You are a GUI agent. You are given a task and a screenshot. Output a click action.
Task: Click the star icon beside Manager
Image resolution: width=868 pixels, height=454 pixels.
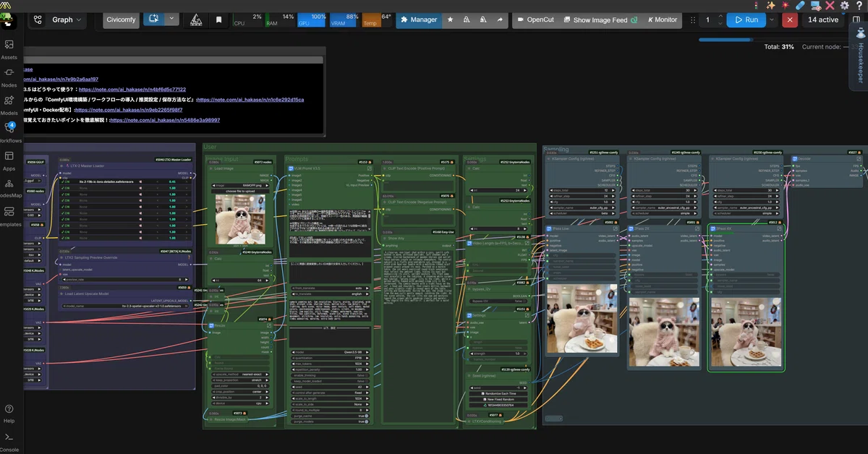click(x=450, y=20)
